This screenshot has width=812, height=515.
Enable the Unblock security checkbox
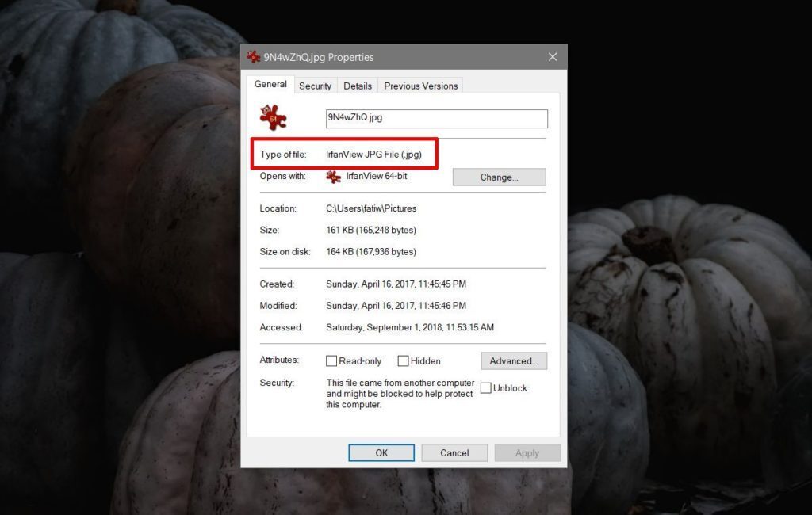pos(485,387)
